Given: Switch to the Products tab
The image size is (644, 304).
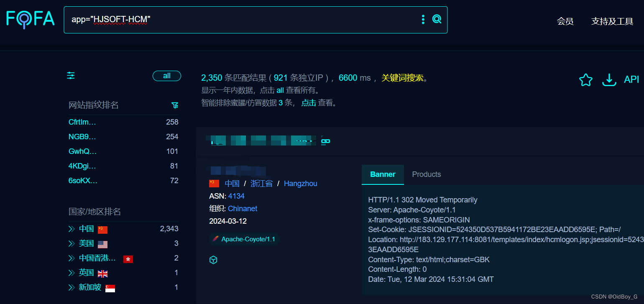Looking at the screenshot, I should 427,174.
